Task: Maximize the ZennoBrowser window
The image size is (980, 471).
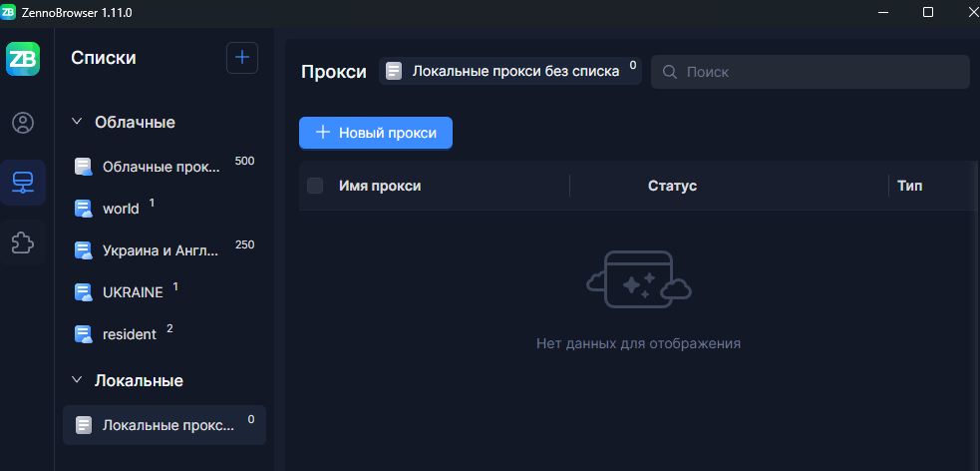Action: tap(928, 13)
